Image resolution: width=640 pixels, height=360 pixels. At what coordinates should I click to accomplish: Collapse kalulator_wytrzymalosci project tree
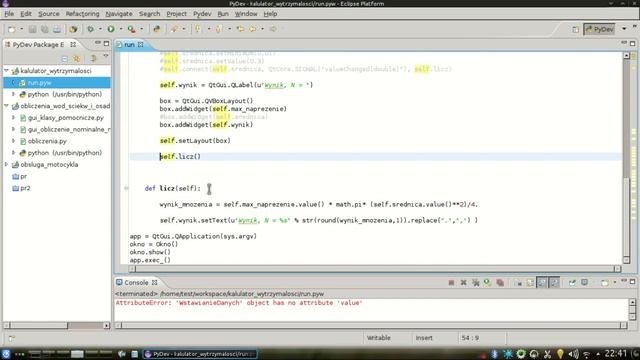coord(7,71)
